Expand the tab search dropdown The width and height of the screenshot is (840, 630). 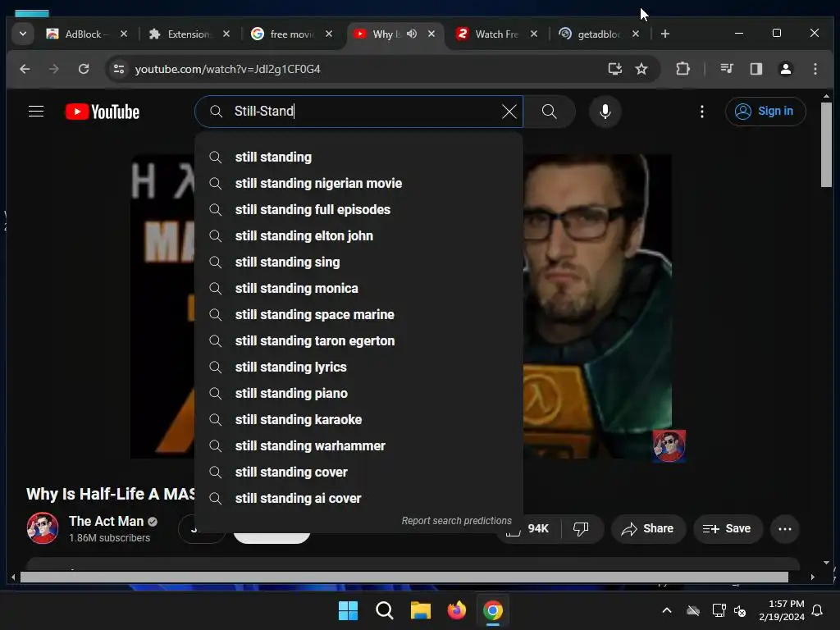pos(22,34)
